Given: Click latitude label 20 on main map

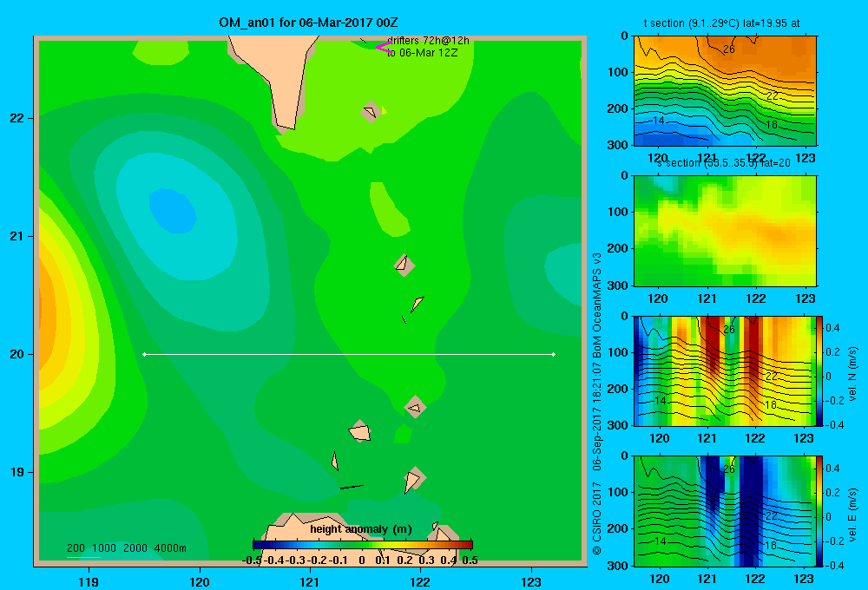Looking at the screenshot, I should coord(17,354).
